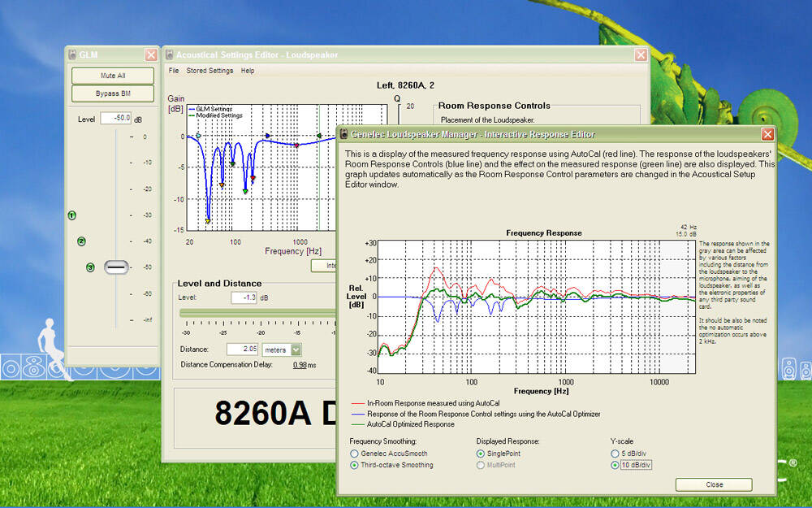
Task: Click Acoustical Settings Editor title bar speaker icon
Action: (x=170, y=54)
